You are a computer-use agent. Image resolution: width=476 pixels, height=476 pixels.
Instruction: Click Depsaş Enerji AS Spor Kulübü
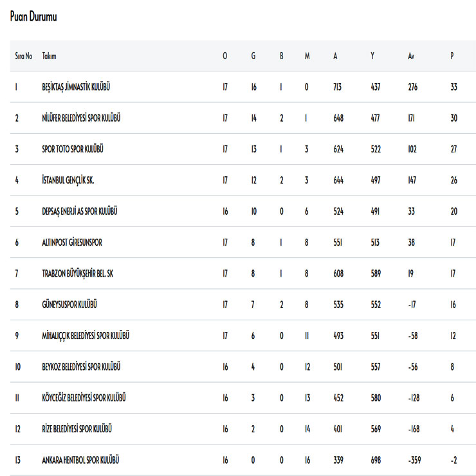click(x=79, y=211)
